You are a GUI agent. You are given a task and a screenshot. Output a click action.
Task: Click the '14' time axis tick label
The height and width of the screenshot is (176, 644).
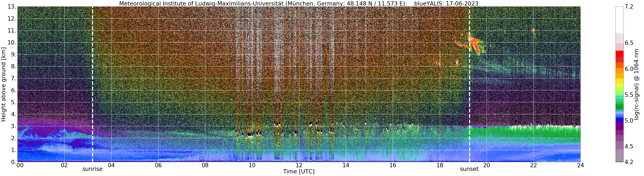[346, 165]
